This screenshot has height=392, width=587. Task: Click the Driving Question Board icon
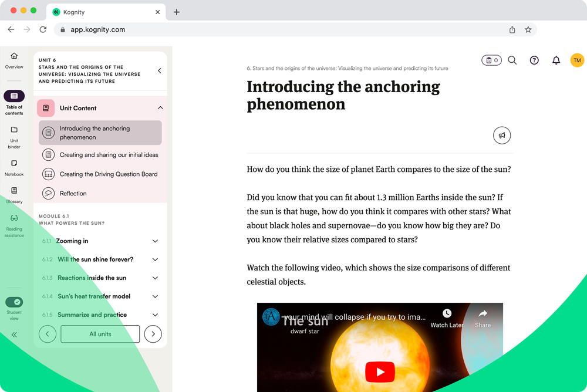click(x=48, y=174)
